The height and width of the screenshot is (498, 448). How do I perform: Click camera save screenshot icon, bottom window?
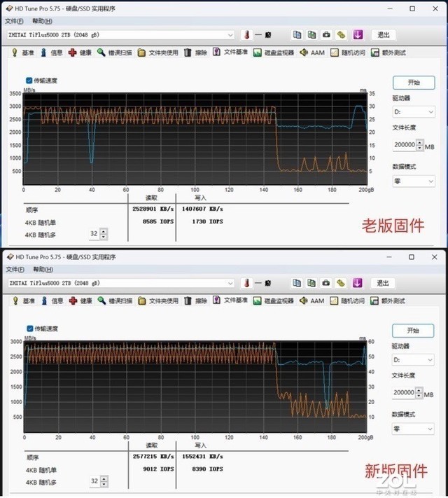pos(325,283)
